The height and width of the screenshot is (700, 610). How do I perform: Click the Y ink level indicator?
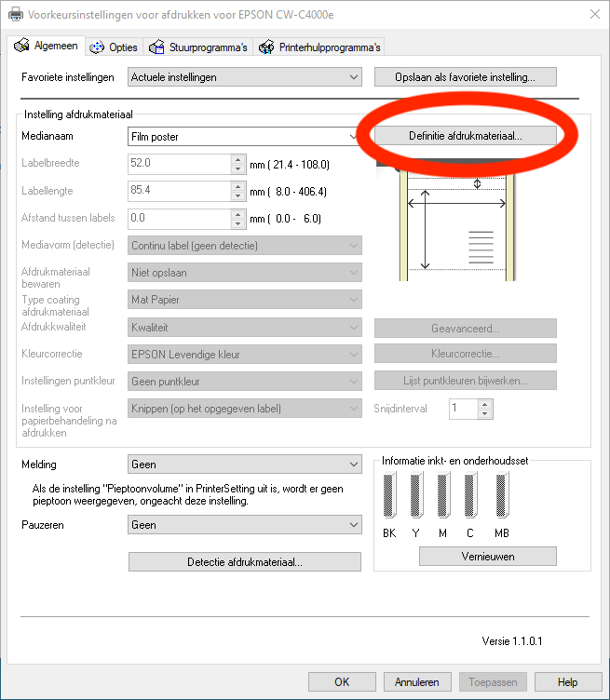pyautogui.click(x=416, y=495)
